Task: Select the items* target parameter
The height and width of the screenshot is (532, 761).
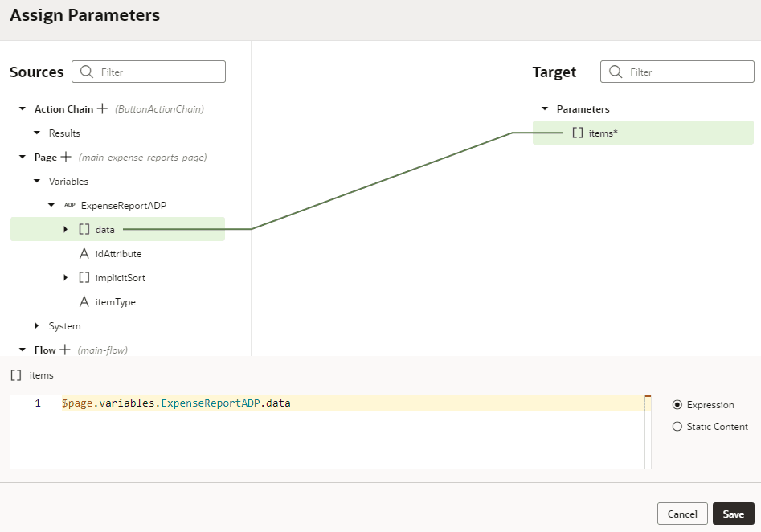Action: pyautogui.click(x=643, y=133)
